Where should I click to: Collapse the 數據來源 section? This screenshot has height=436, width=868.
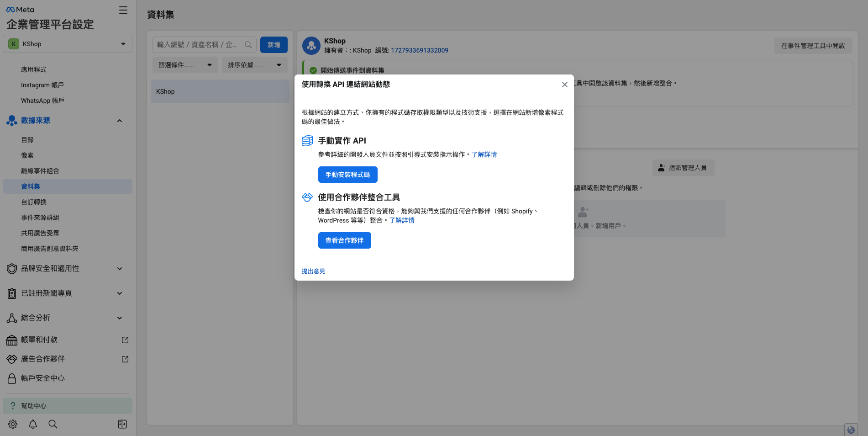[120, 121]
